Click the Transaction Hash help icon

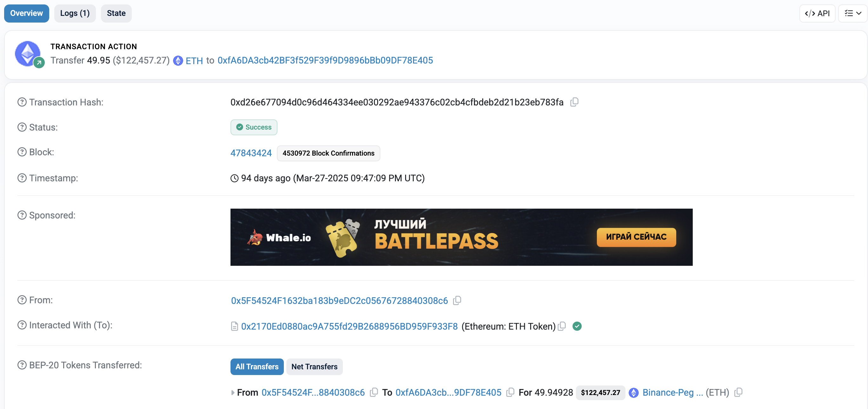22,102
